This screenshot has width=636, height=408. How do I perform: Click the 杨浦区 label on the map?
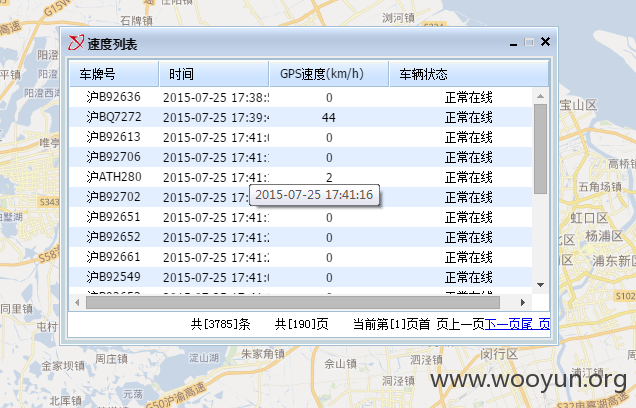pos(604,236)
